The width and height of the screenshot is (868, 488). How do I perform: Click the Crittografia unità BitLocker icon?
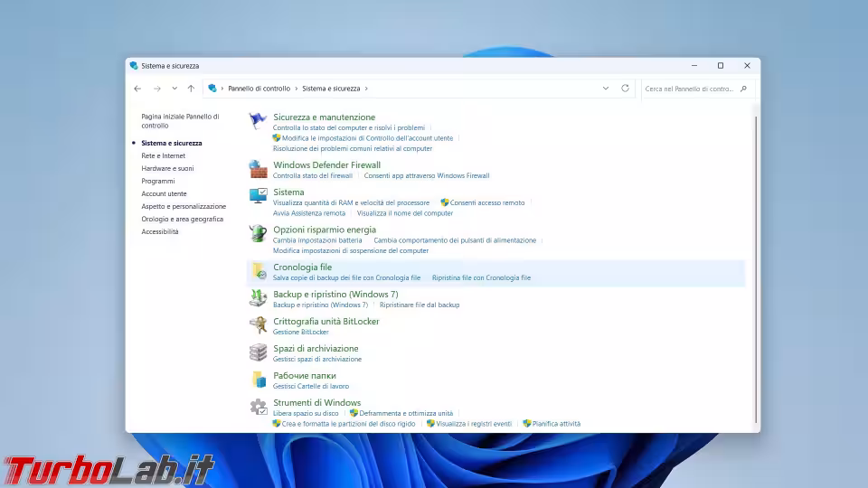(259, 325)
